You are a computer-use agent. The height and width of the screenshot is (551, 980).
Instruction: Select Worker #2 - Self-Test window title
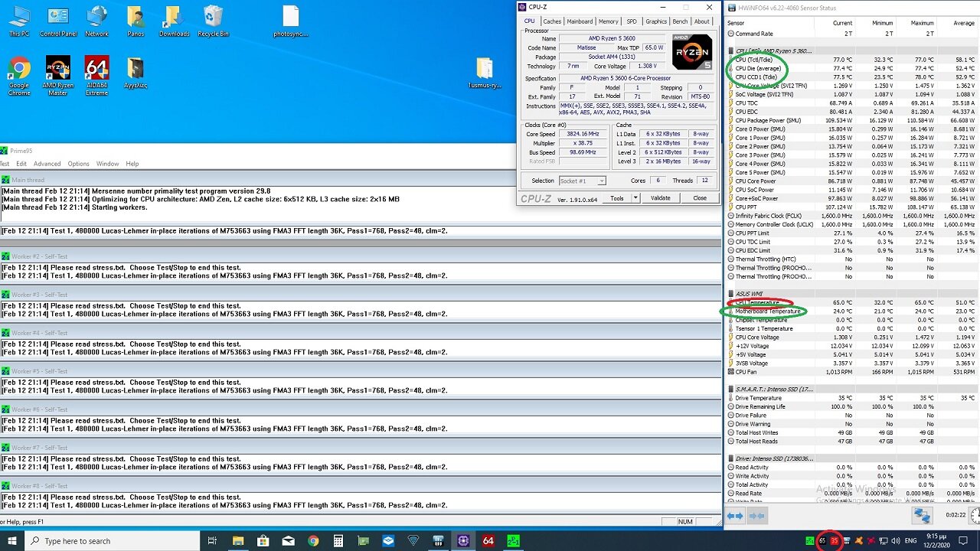(x=40, y=256)
